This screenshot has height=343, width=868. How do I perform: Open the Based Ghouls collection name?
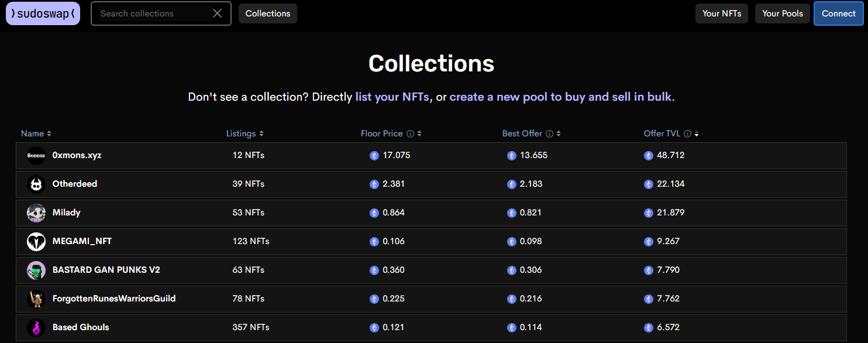81,328
